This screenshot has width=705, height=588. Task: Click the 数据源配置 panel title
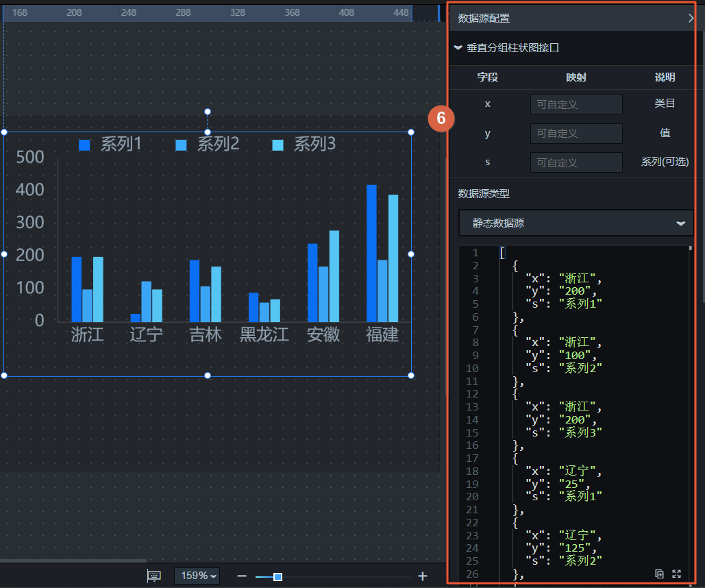pos(484,19)
